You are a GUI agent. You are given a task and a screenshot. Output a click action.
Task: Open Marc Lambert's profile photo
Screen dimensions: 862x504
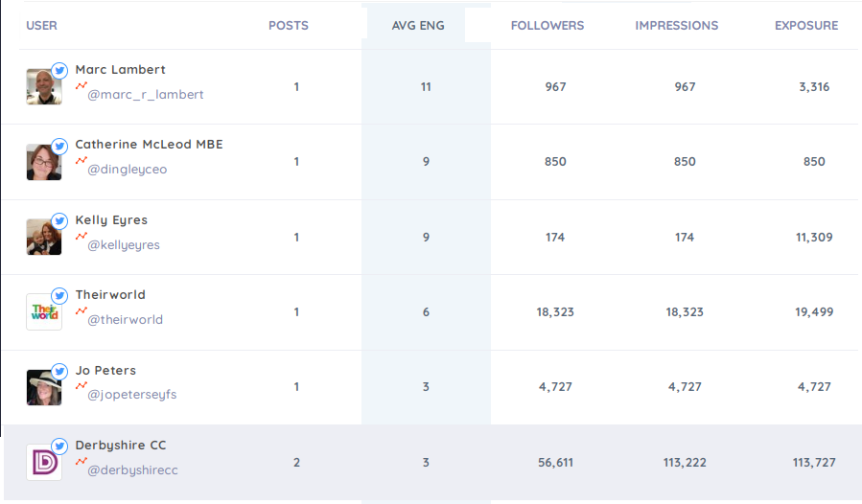44,87
